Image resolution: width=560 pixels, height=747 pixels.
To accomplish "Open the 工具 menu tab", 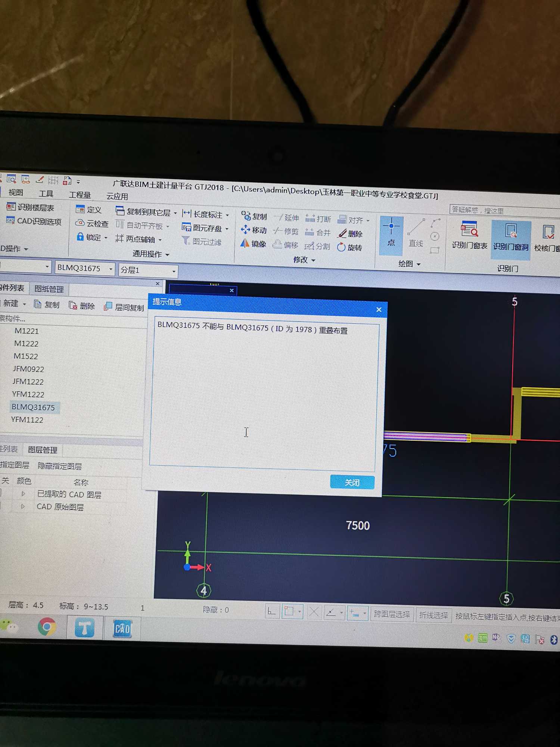I will (x=46, y=193).
